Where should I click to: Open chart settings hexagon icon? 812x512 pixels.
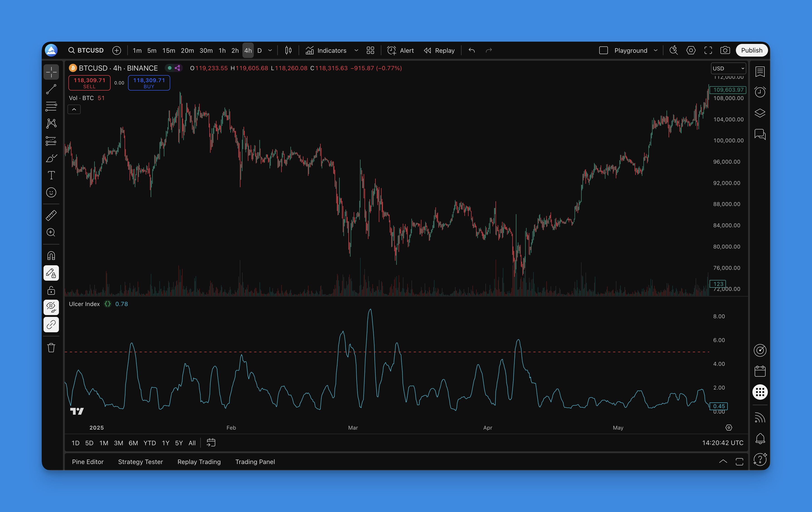691,50
